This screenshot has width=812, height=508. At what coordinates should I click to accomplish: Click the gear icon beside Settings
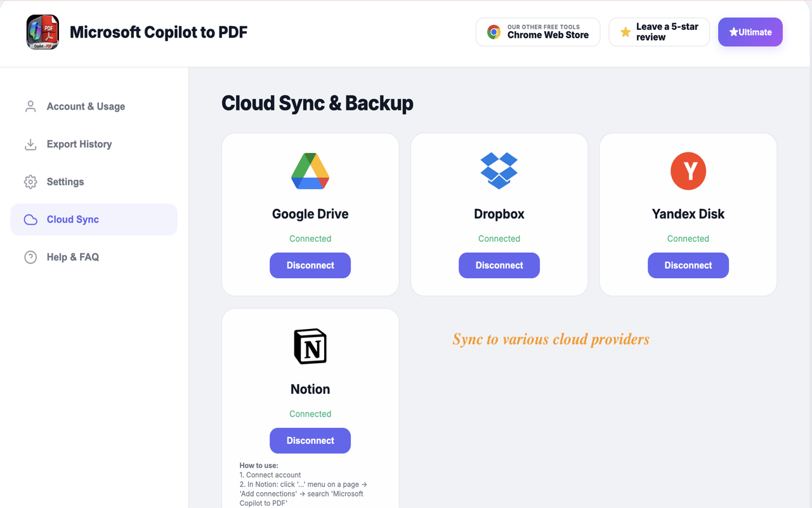click(30, 182)
